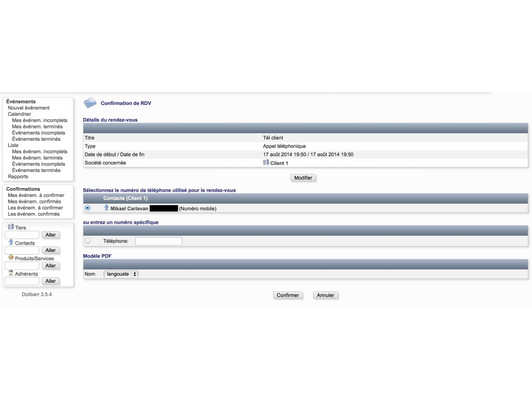The width and height of the screenshot is (532, 399).
Task: Click the Modifier button
Action: 303,178
